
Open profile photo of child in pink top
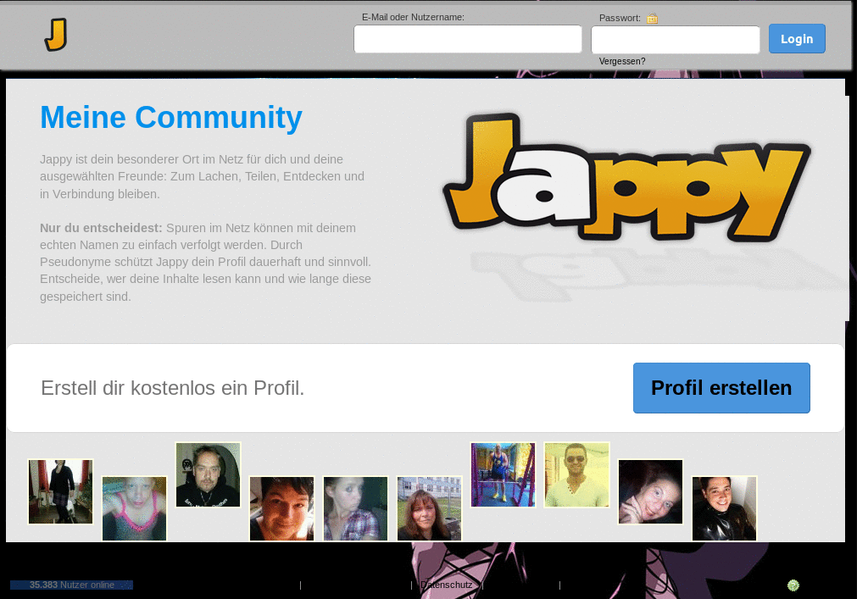pyautogui.click(x=134, y=509)
